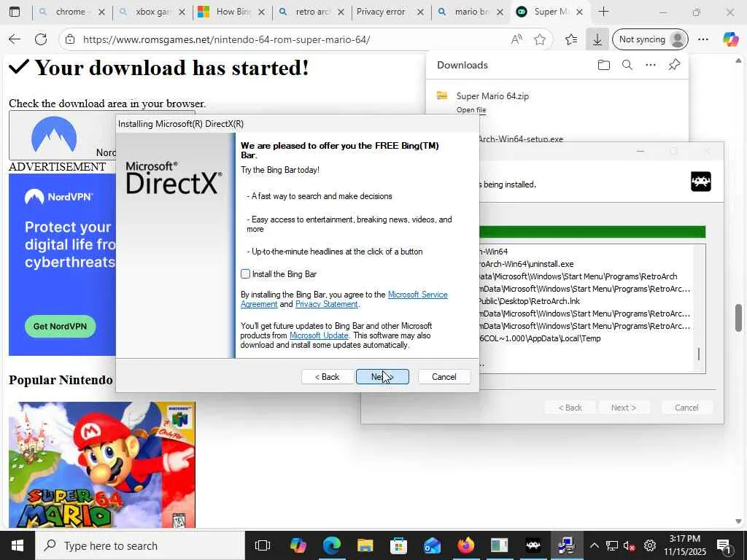Click the Not syncing profile button

click(650, 39)
